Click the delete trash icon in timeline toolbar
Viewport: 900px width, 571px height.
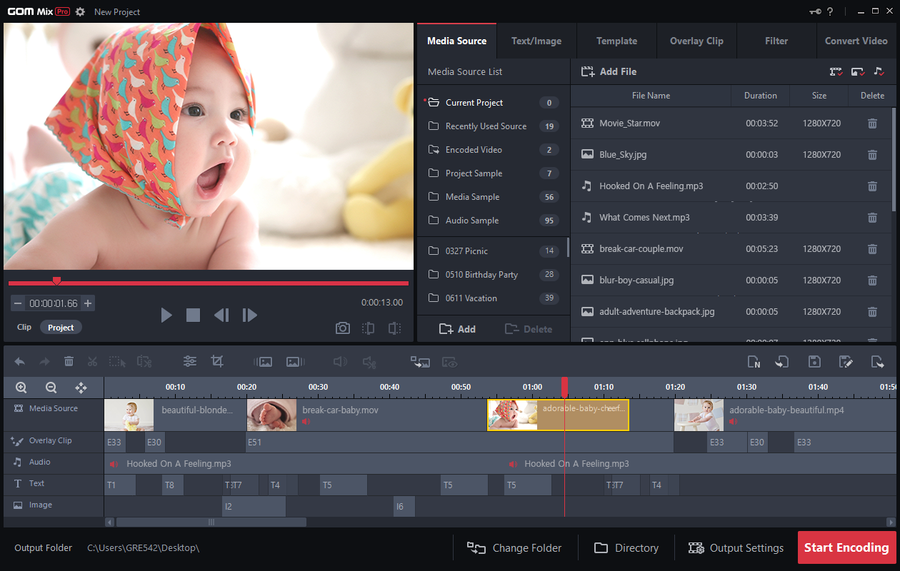coord(69,361)
